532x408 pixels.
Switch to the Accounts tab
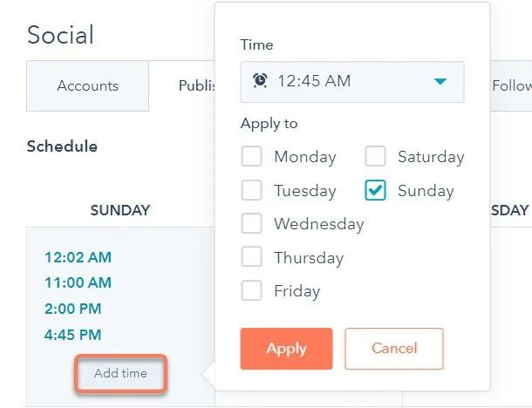87,85
